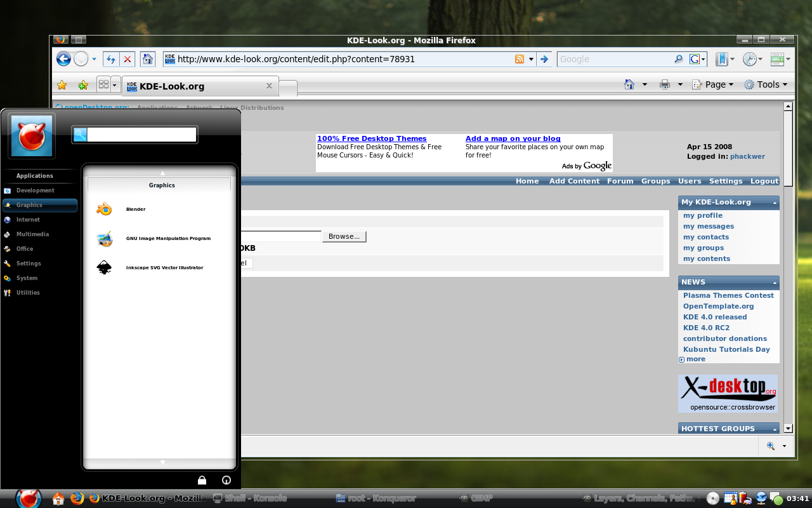
Task: Click Groups in the navigation bar
Action: (656, 181)
